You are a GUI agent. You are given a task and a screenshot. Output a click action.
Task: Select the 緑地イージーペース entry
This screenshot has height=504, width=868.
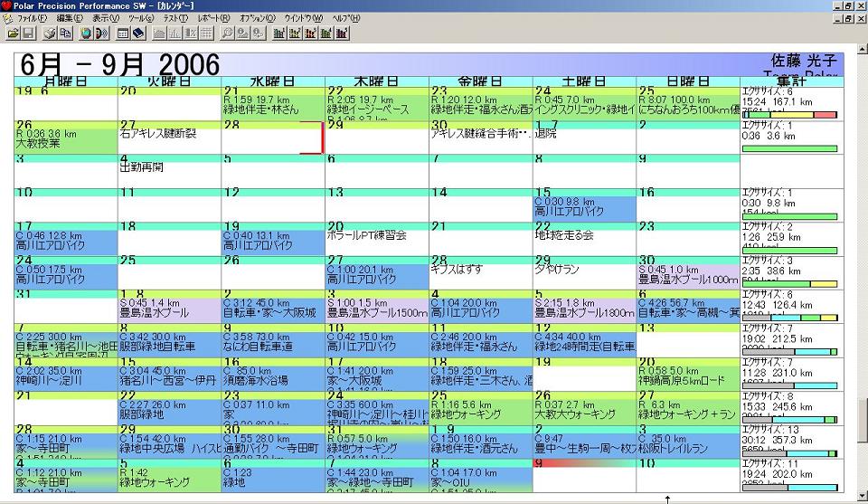(368, 109)
